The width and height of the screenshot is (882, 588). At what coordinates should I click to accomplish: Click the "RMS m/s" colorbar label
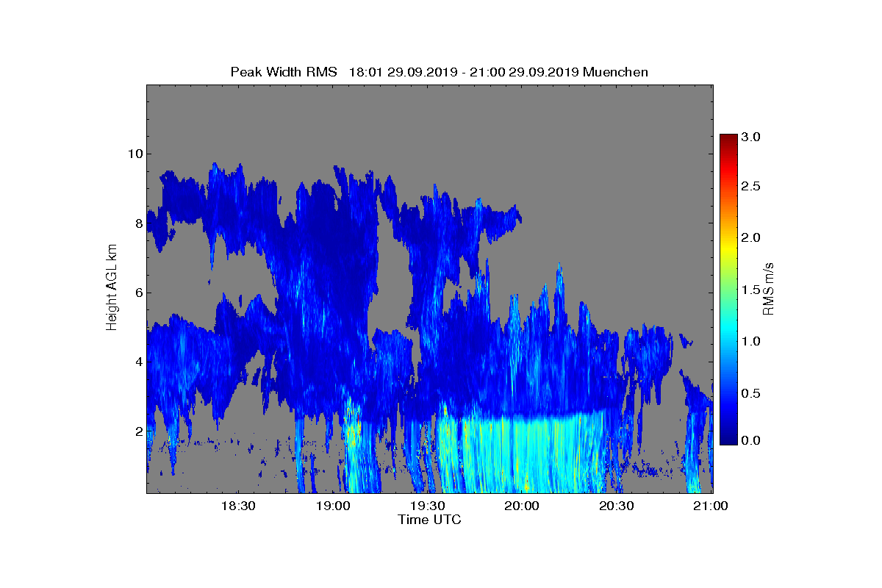click(x=769, y=288)
